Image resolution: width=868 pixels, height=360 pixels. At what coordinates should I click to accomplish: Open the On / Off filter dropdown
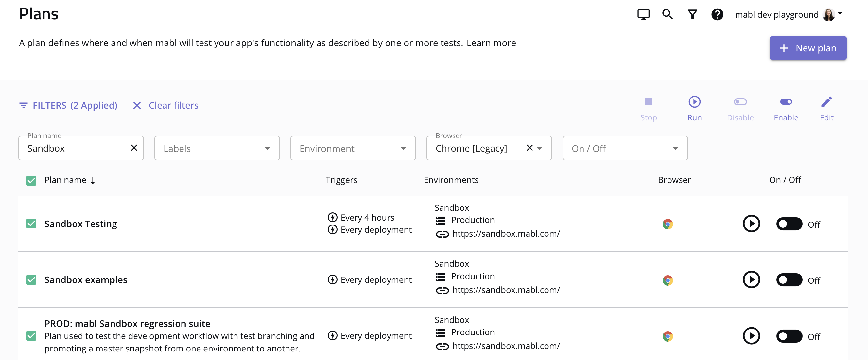625,148
